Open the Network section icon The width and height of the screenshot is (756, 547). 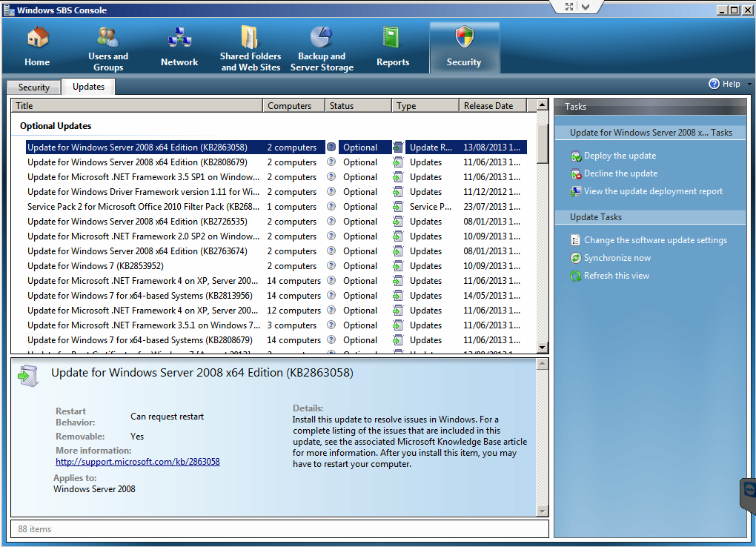[179, 38]
